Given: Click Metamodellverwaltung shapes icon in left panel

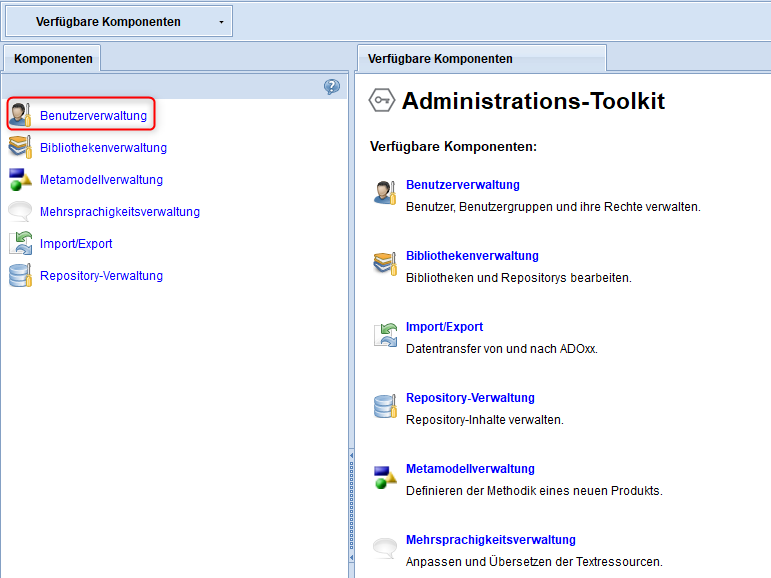Looking at the screenshot, I should [x=21, y=180].
